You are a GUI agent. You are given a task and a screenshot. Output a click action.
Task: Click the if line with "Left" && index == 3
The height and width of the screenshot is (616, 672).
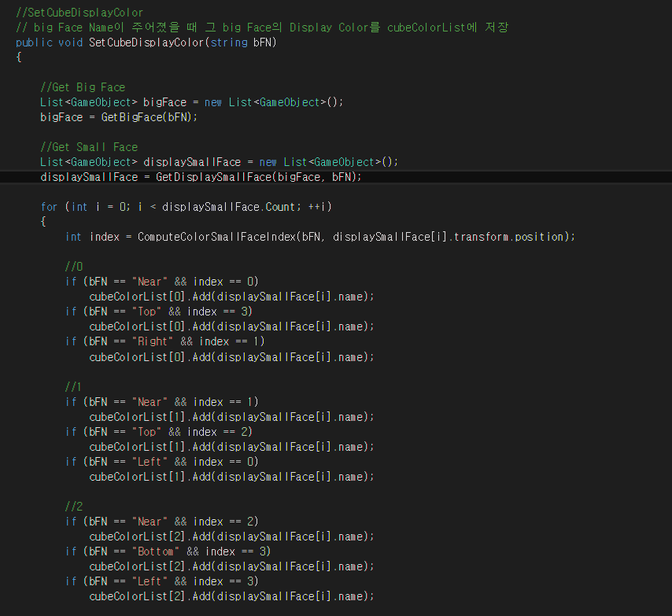pyautogui.click(x=161, y=581)
